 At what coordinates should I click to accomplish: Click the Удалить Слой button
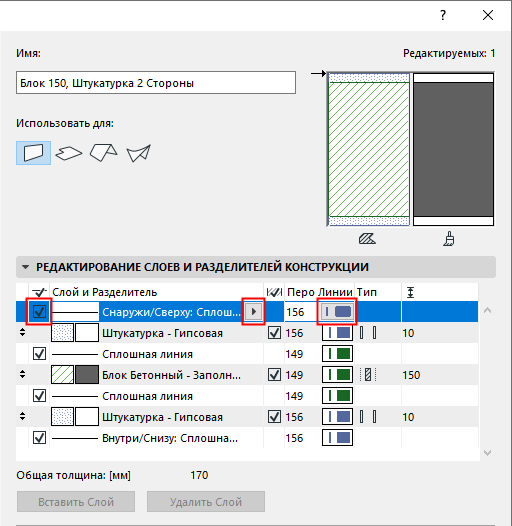(206, 502)
